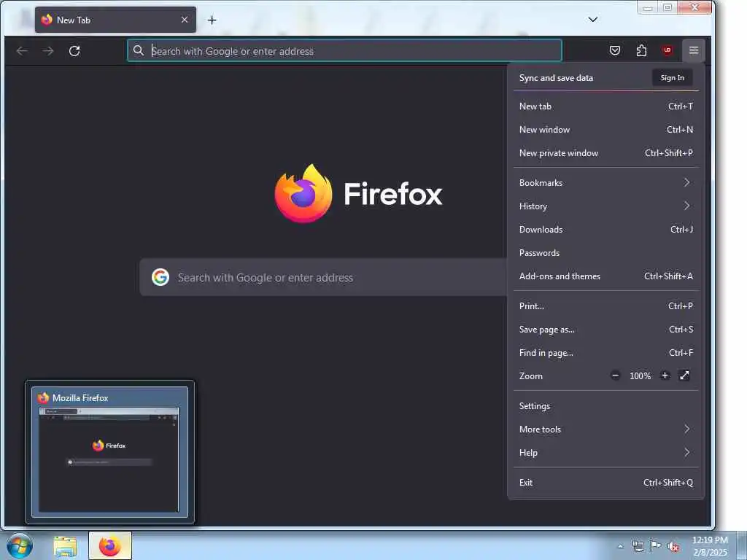Screen dimensions: 747x560
Task: Open Passwords from the menu
Action: (x=606, y=253)
